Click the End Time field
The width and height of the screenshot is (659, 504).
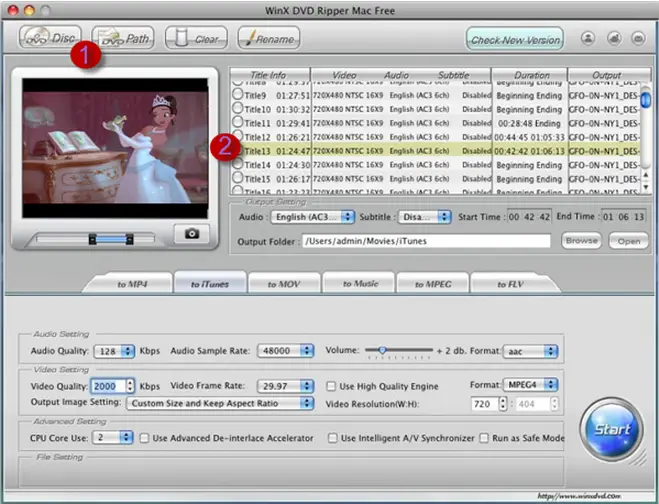click(623, 217)
